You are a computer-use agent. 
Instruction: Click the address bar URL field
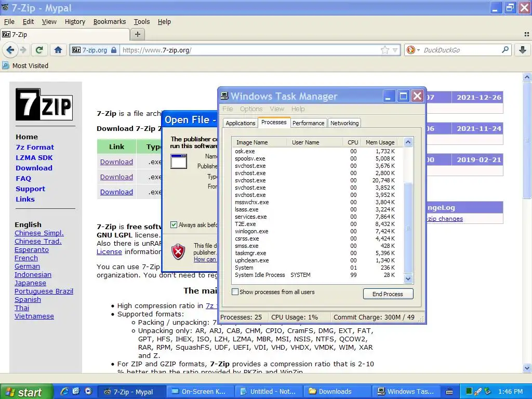pyautogui.click(x=249, y=50)
